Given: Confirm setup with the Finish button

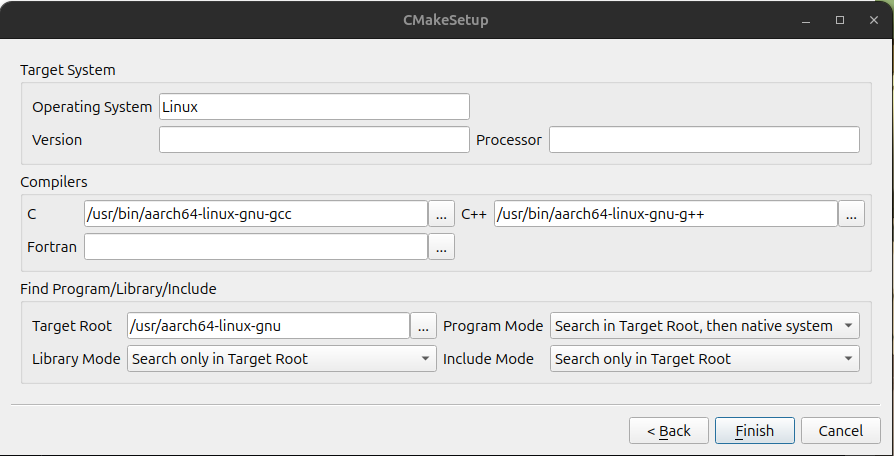Looking at the screenshot, I should pos(755,430).
